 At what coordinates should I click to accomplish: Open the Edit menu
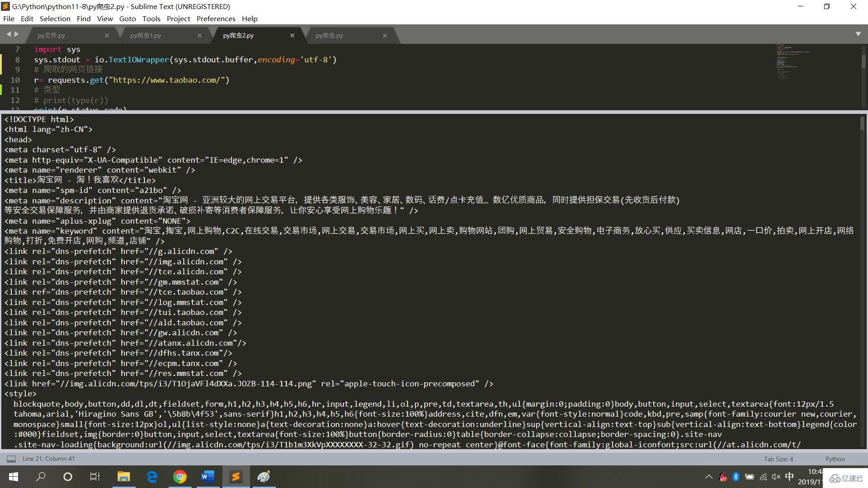coord(27,19)
